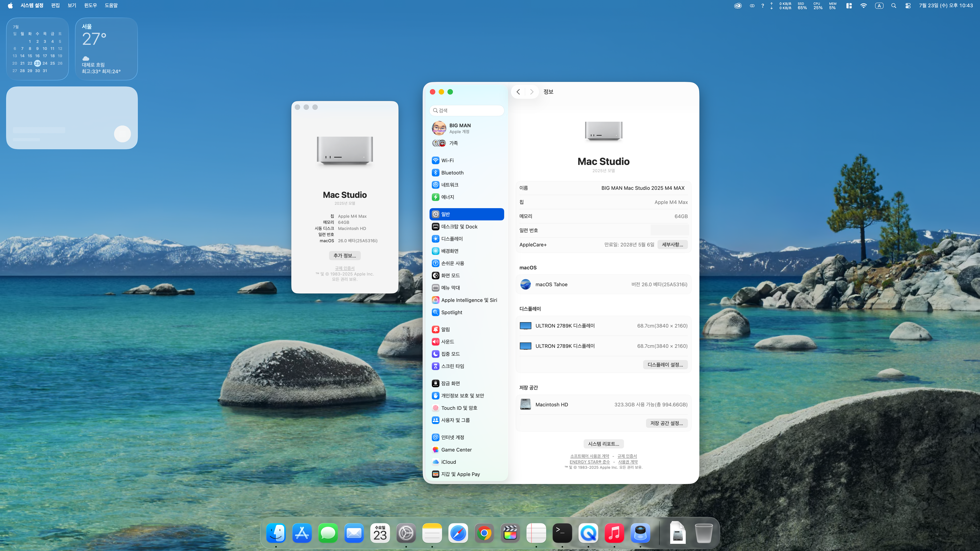Open Wi-Fi settings in sidebar

tap(447, 161)
